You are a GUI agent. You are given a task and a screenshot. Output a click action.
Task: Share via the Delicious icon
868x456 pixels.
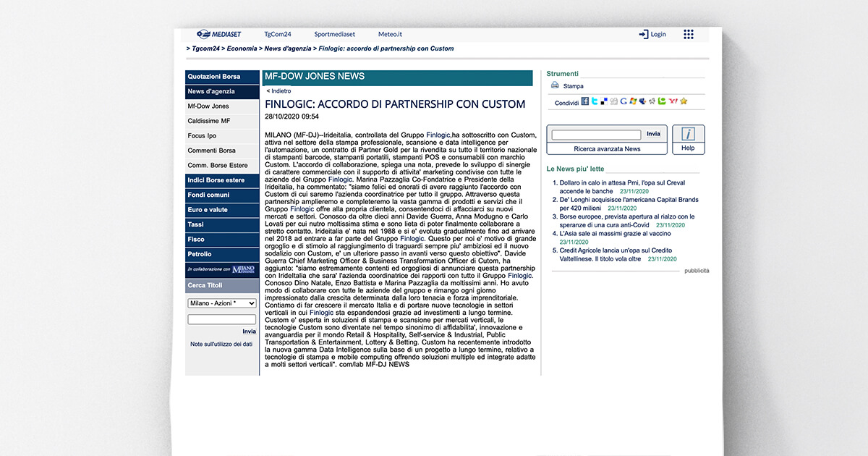(604, 101)
